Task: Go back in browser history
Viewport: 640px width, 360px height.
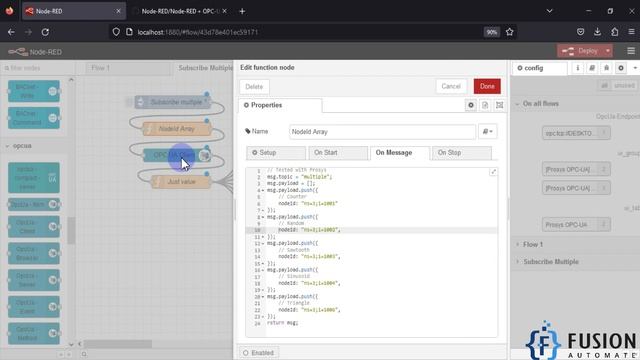Action: point(11,32)
